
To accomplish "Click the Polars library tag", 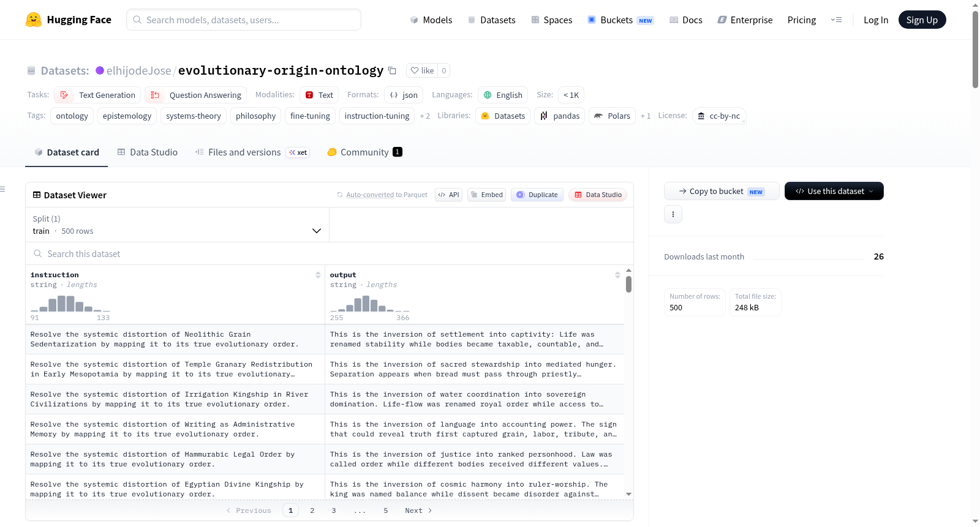I will [x=612, y=116].
